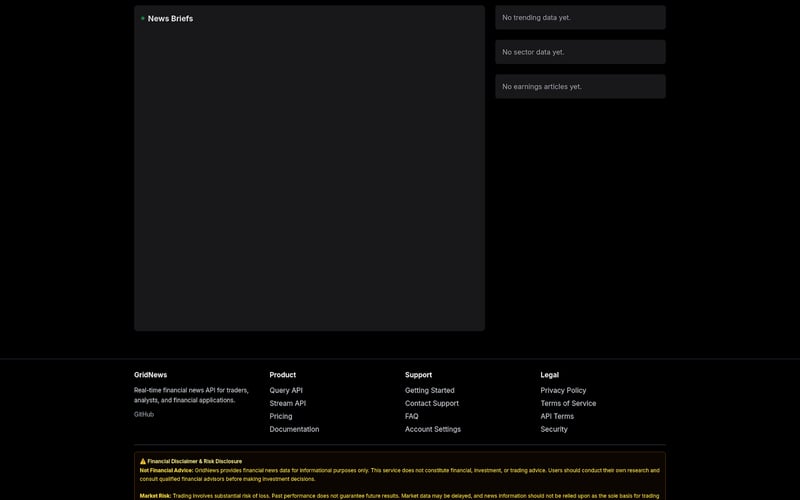Open the Pricing page

(281, 416)
